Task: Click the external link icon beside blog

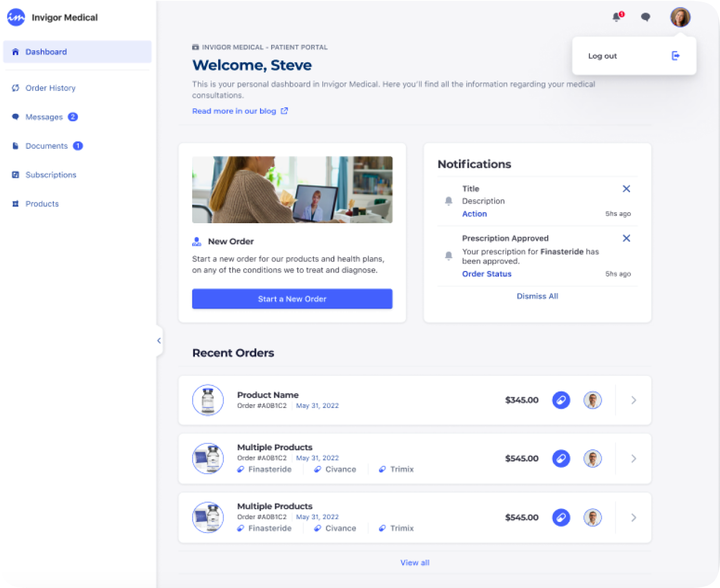Action: [284, 111]
